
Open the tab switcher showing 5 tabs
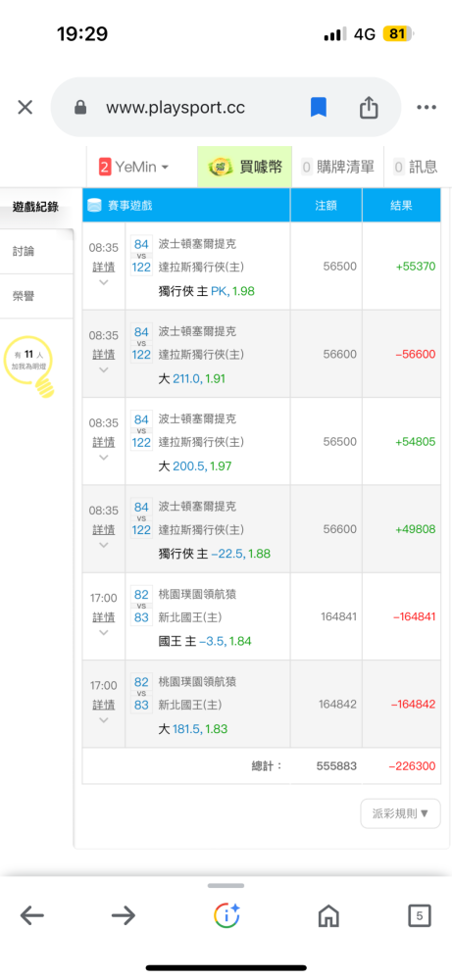click(x=420, y=916)
